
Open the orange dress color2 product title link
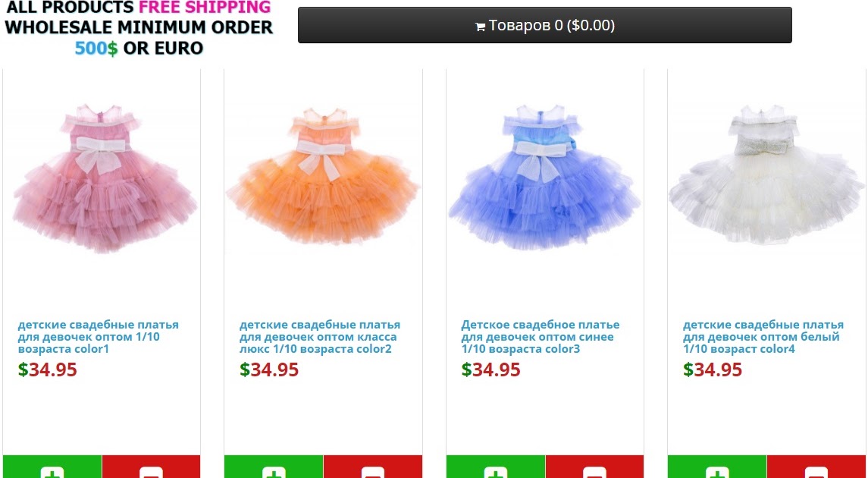click(319, 337)
